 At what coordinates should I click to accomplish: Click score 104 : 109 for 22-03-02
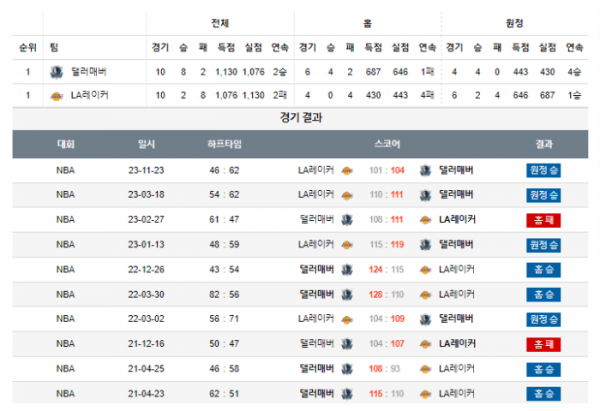tap(387, 319)
